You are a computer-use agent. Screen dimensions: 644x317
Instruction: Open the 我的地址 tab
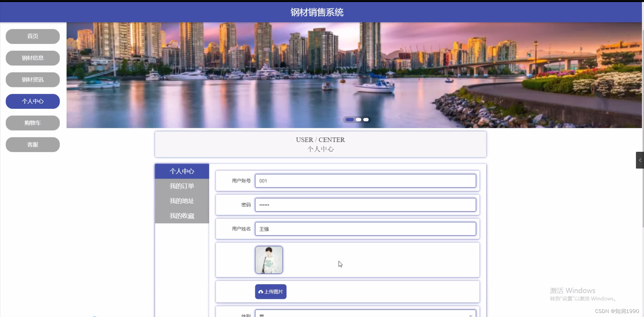(181, 201)
